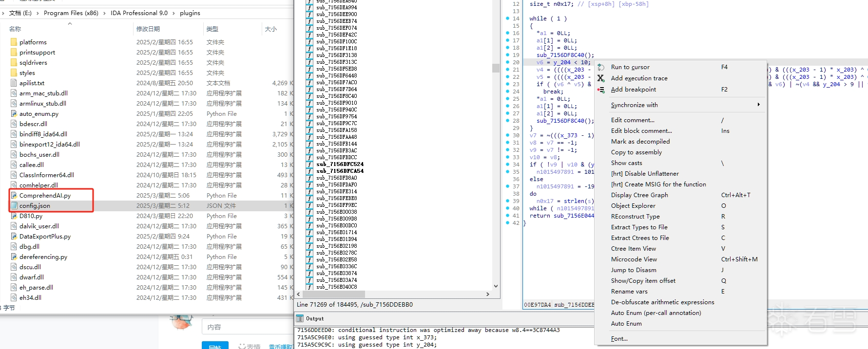This screenshot has height=349, width=868.
Task: Click Program Files (x86) in breadcrumb path
Action: (x=71, y=13)
